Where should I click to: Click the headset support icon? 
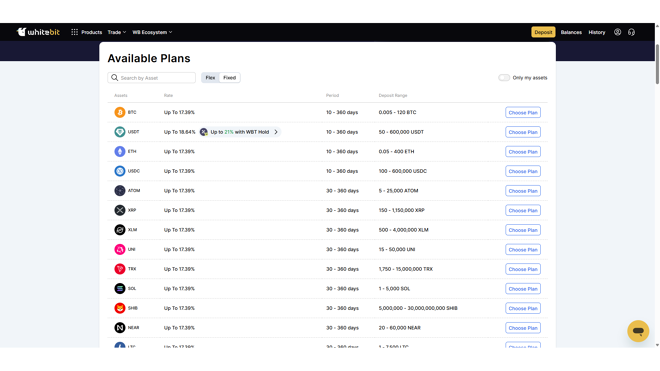[631, 32]
